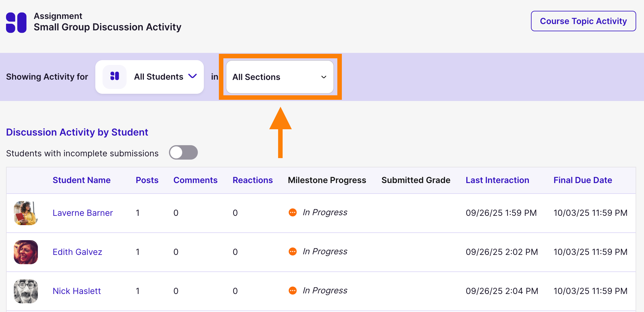Open Edith Galvez's profile photo
Screen dimensions: 644x312
(26, 252)
